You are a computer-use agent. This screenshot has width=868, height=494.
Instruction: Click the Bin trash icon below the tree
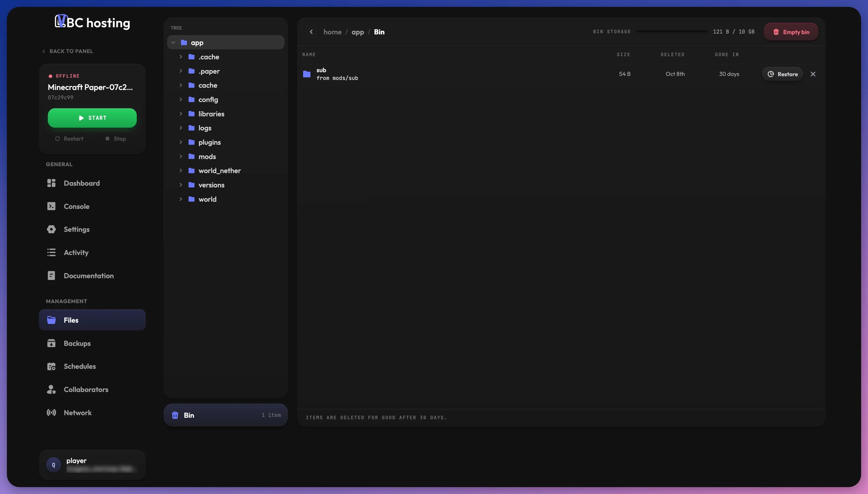coord(175,415)
